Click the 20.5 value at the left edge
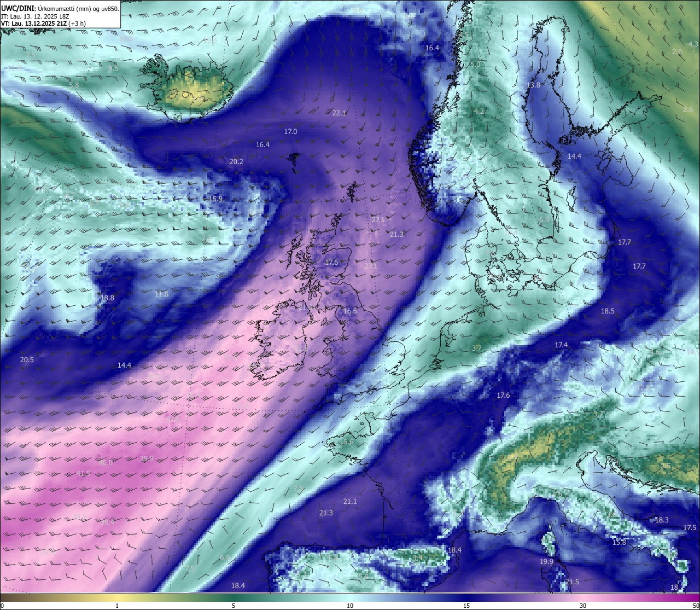The height and width of the screenshot is (610, 700). (x=27, y=360)
